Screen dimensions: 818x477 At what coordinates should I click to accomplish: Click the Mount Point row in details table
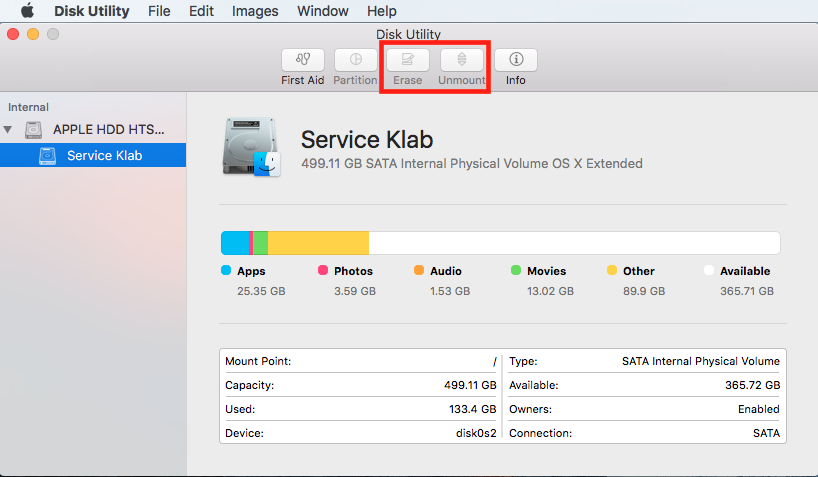pyautogui.click(x=360, y=361)
